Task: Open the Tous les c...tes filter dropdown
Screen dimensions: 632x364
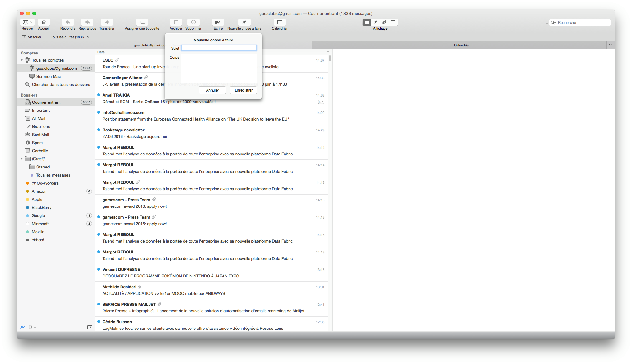Action: (x=70, y=37)
